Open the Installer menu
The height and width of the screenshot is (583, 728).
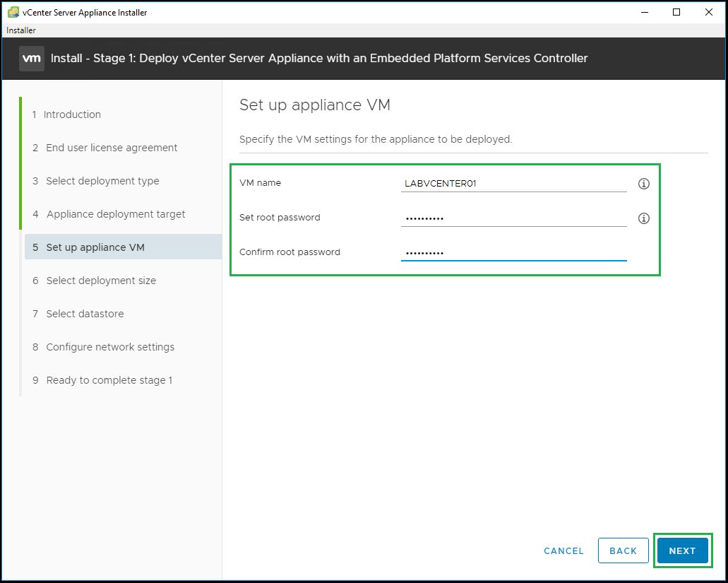pyautogui.click(x=21, y=30)
